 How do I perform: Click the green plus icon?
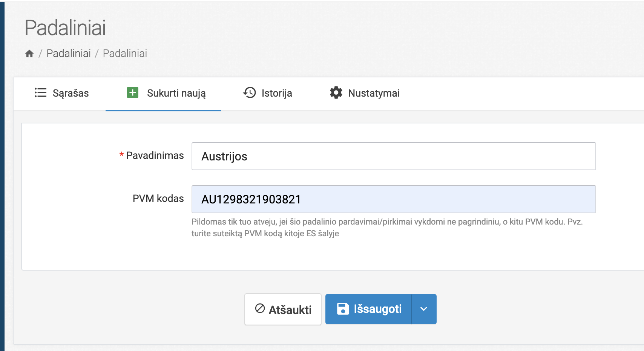click(133, 93)
